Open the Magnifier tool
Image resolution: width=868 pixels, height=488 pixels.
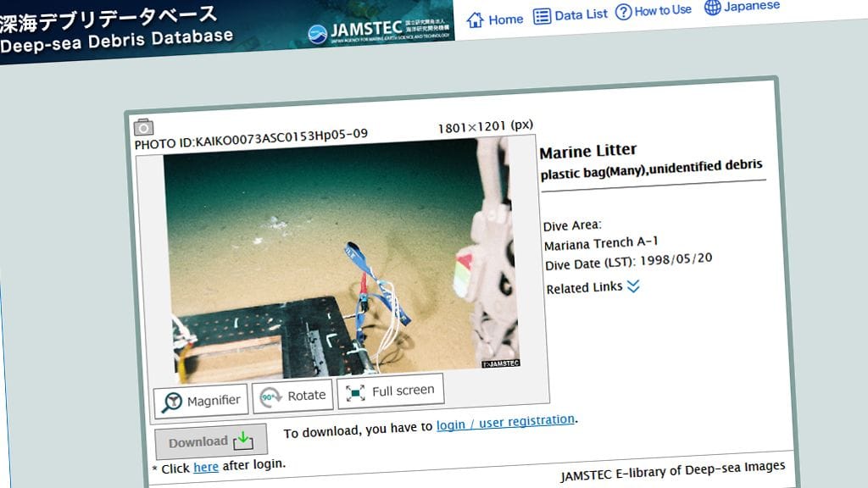(201, 398)
